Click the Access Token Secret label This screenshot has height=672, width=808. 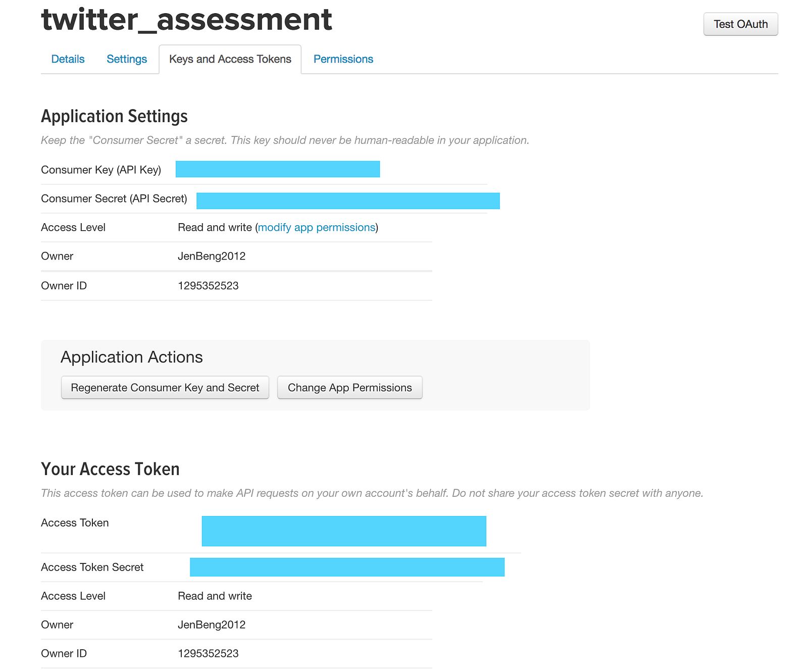[92, 567]
